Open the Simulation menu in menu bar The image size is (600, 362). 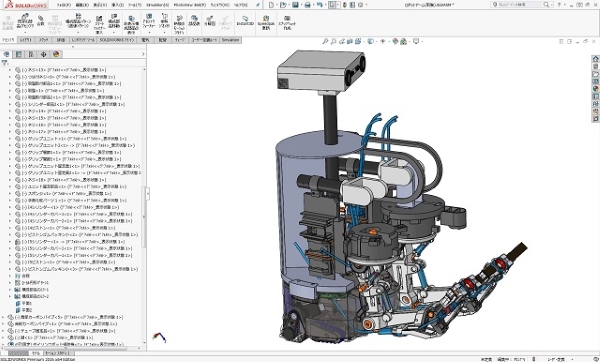(x=157, y=5)
